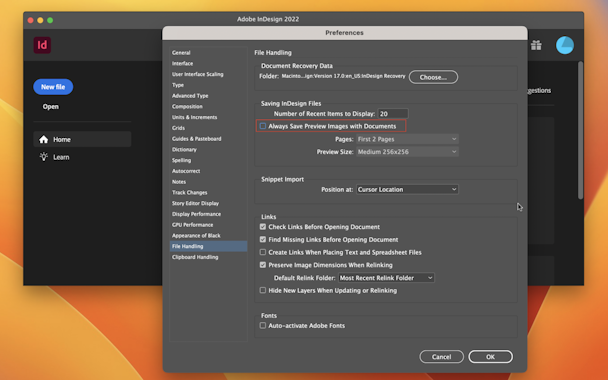Click Number of Recent Items field
Screen dimensions: 608x380
tap(393, 114)
